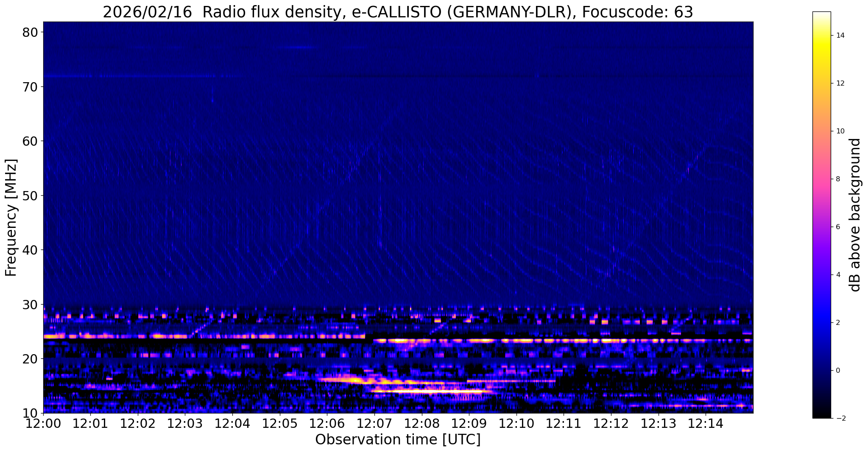Click the 'dB above background' colorbar label
The height and width of the screenshot is (452, 868).
pos(855,215)
